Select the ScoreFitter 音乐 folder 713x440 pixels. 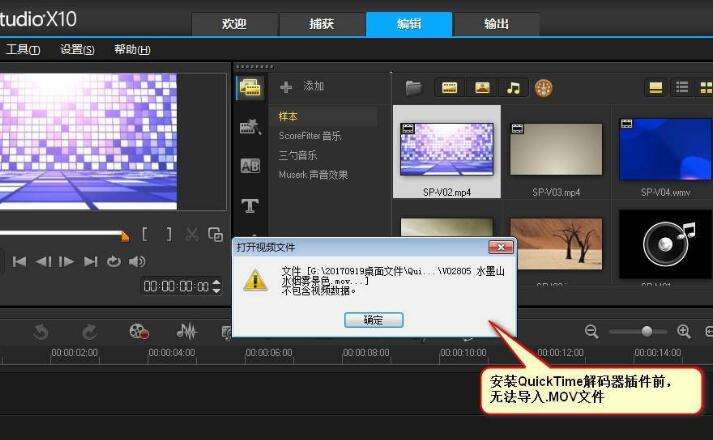click(x=310, y=136)
